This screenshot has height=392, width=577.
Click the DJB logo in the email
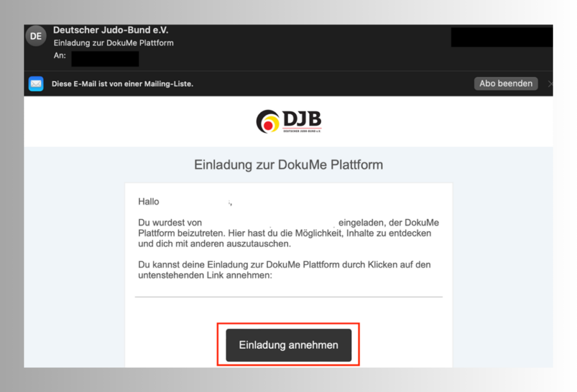click(x=289, y=121)
